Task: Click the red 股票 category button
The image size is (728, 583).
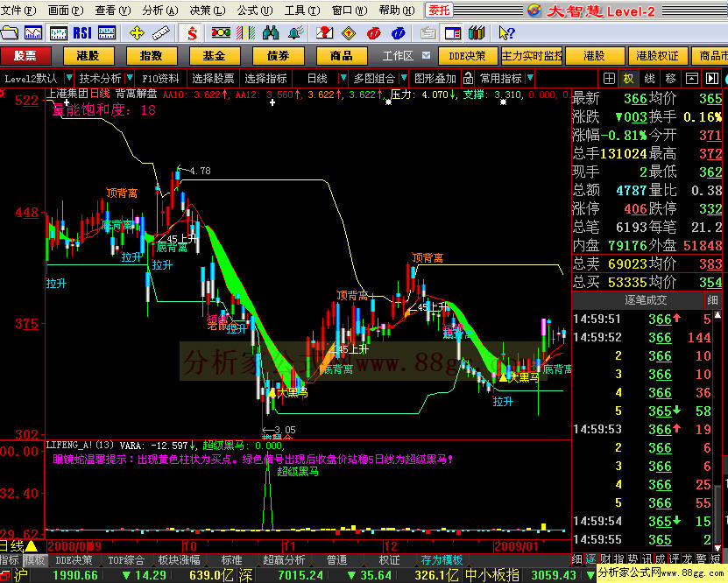Action: pos(25,56)
